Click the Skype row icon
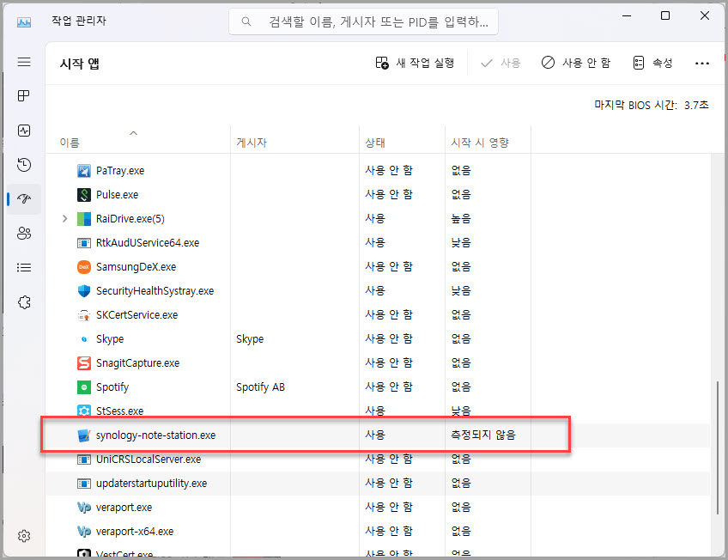 (83, 339)
